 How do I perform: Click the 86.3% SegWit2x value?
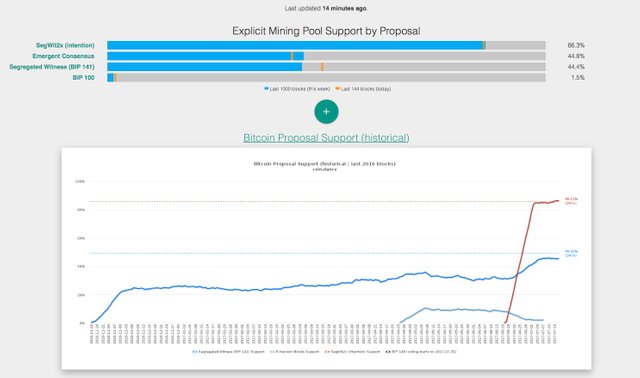[x=576, y=45]
